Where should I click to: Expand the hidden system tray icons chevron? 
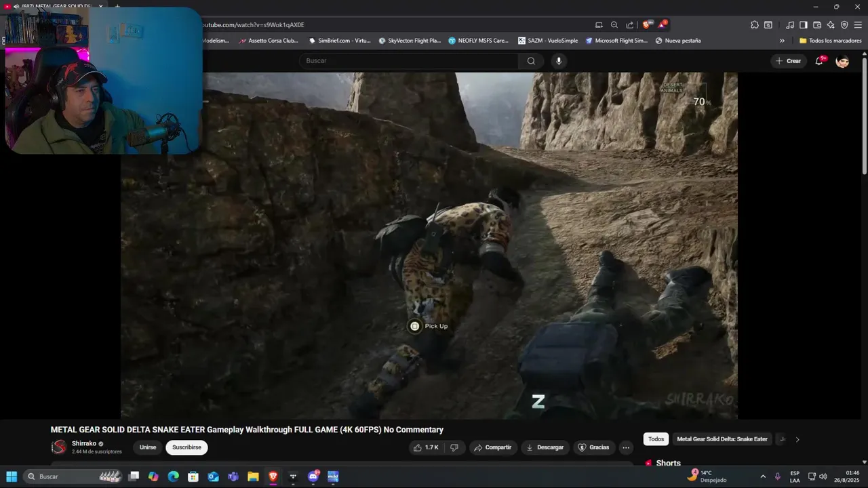click(763, 476)
